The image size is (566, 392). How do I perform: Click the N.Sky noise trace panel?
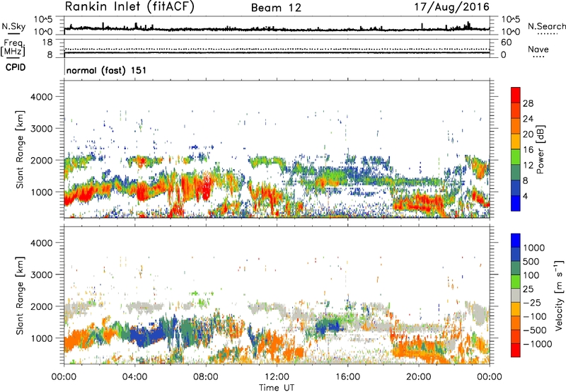pos(277,25)
